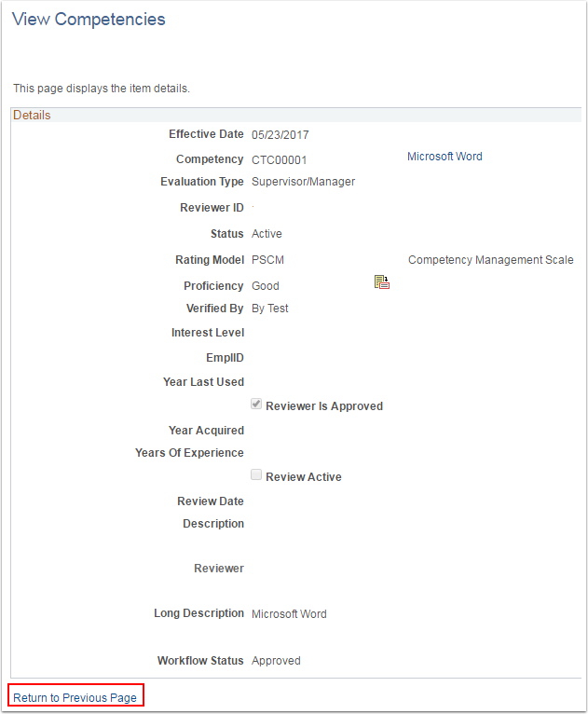Click the Year Acquired label
The image size is (588, 714).
click(206, 431)
